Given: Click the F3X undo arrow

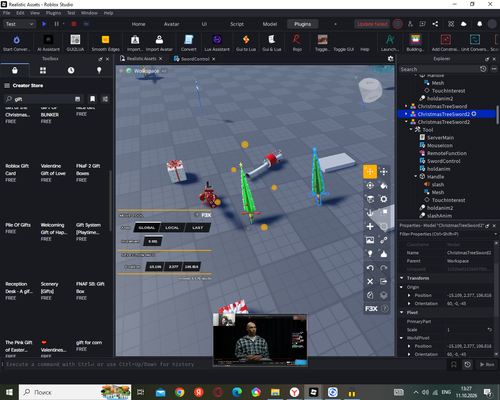Looking at the screenshot, I should click(x=370, y=268).
